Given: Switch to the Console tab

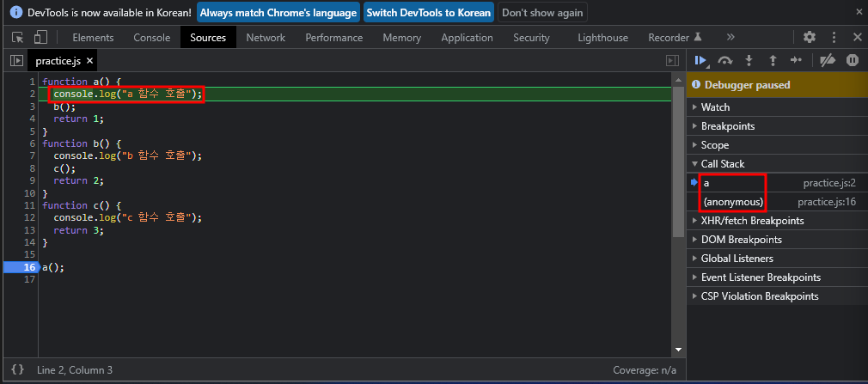Looking at the screenshot, I should [151, 38].
